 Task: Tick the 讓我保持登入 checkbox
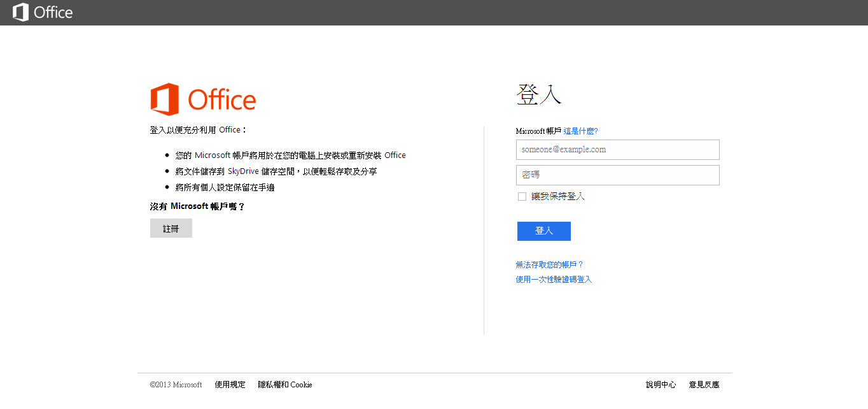tap(522, 196)
